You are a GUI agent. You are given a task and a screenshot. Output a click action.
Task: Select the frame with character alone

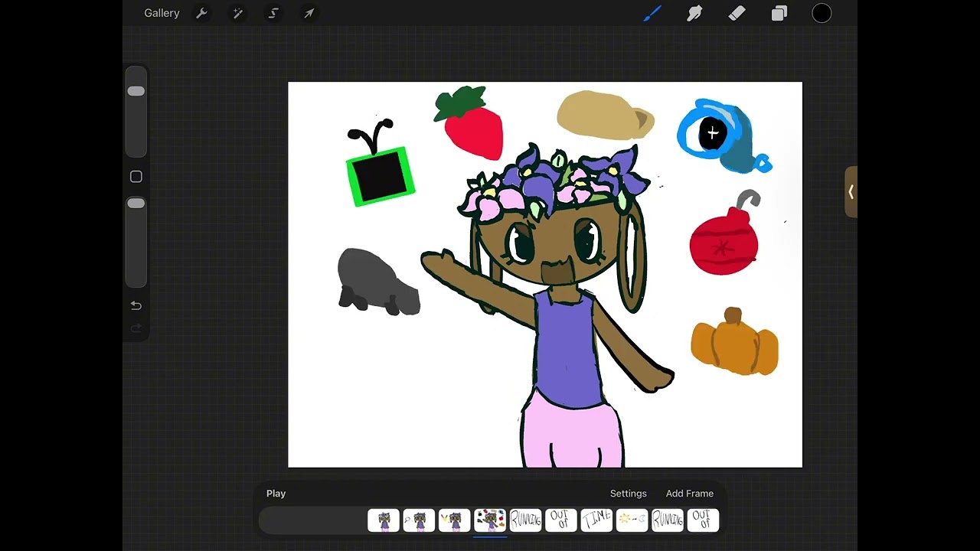[x=384, y=520]
